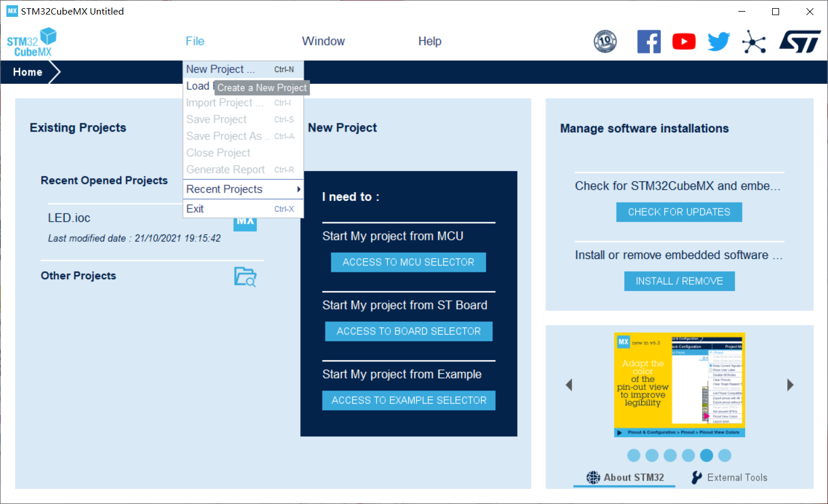Open the File menu
The image size is (828, 504).
[x=195, y=41]
